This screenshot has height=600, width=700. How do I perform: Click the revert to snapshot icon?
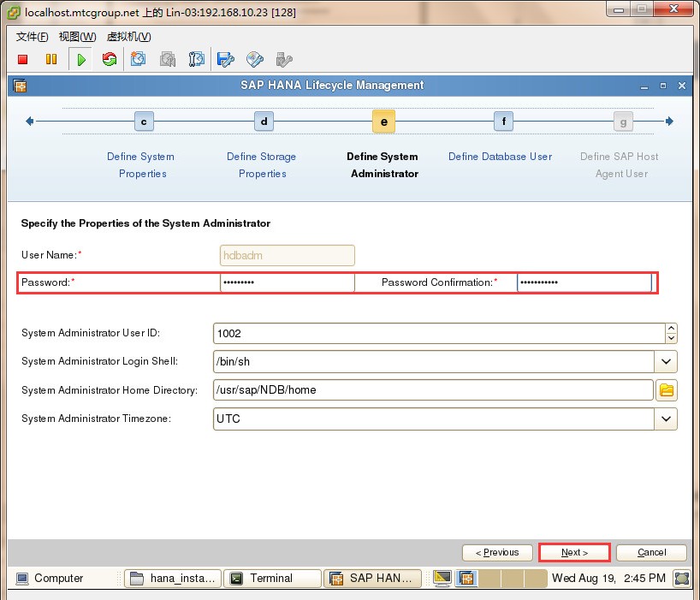coord(168,59)
